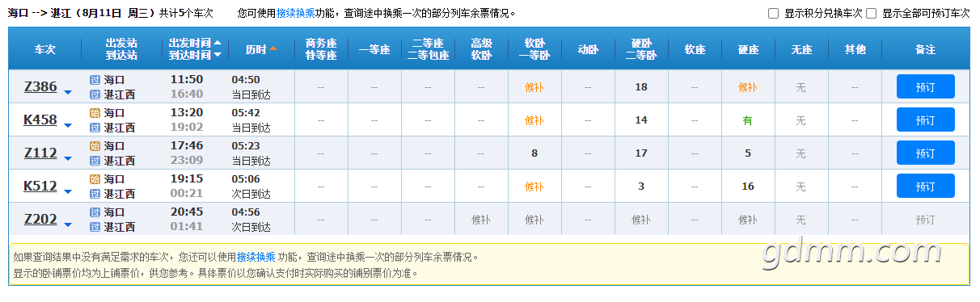Click K512 硬卧 availability 3
Image resolution: width=980 pixels, height=302 pixels.
pyautogui.click(x=641, y=187)
